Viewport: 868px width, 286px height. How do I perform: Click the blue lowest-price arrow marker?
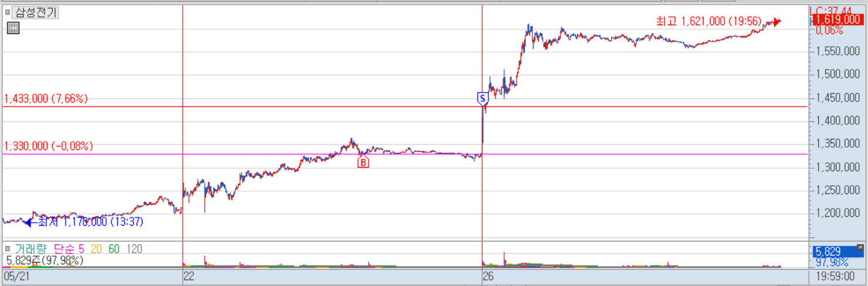click(x=29, y=222)
